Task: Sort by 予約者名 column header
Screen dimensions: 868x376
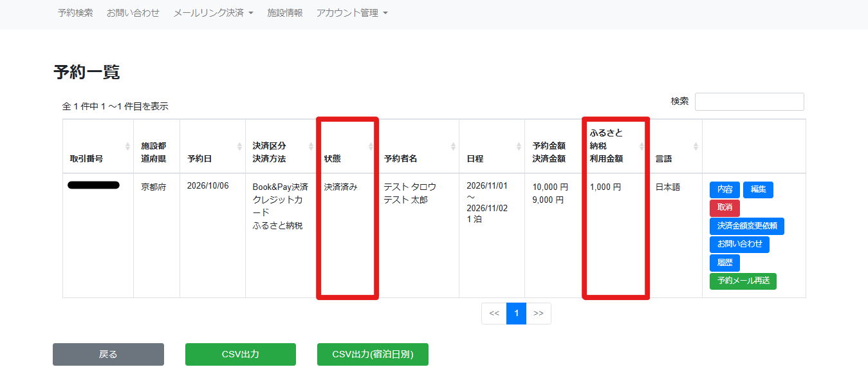Action: (x=418, y=146)
